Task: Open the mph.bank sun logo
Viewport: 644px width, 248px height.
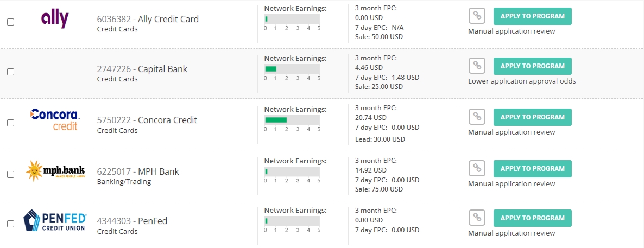Action: (55, 171)
